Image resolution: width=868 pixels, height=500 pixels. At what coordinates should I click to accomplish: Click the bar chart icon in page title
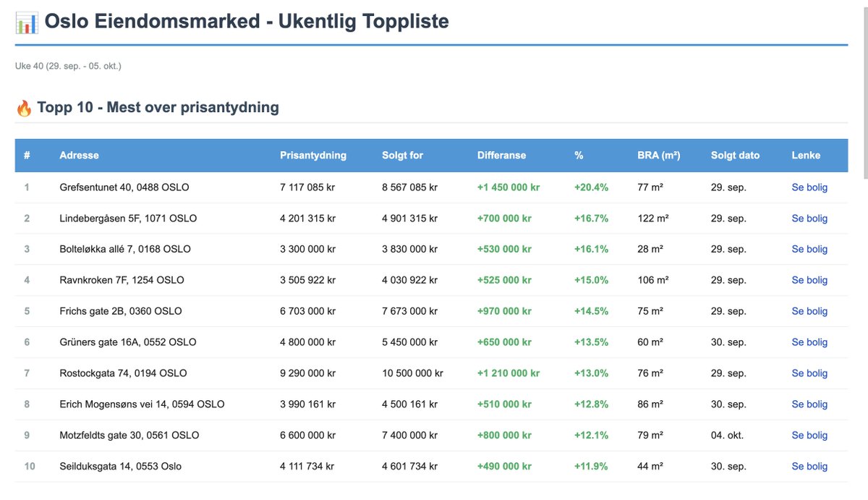tap(27, 22)
